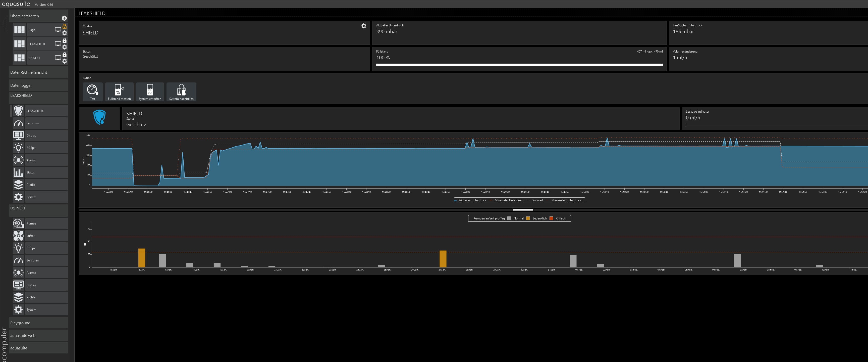Add new overview page with plus icon
The width and height of the screenshot is (868, 362).
(x=64, y=18)
